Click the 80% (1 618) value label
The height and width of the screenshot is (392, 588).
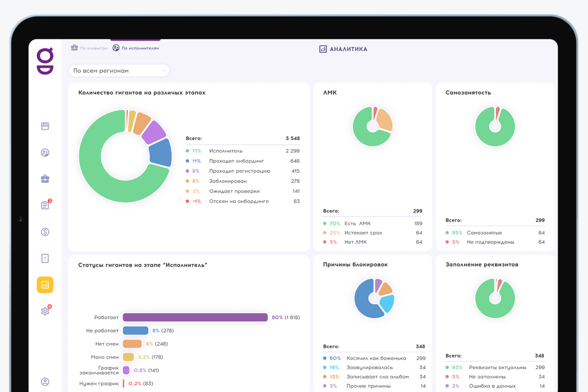[x=286, y=317]
